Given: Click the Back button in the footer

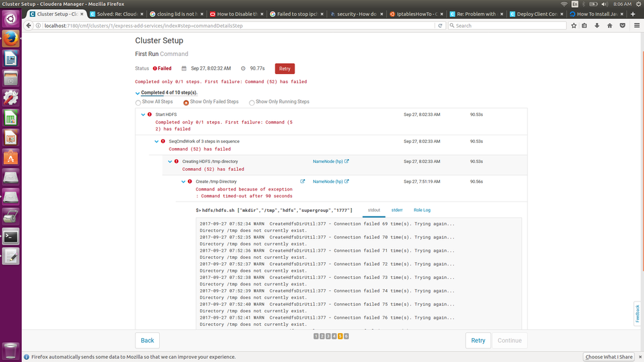Looking at the screenshot, I should coord(148,341).
